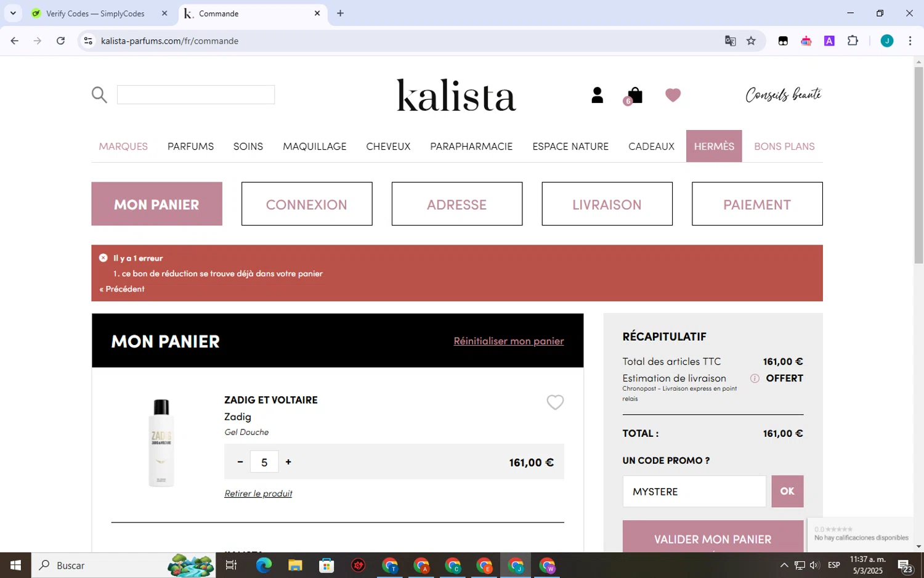Add Zadig product to wishlist heart

(x=555, y=402)
